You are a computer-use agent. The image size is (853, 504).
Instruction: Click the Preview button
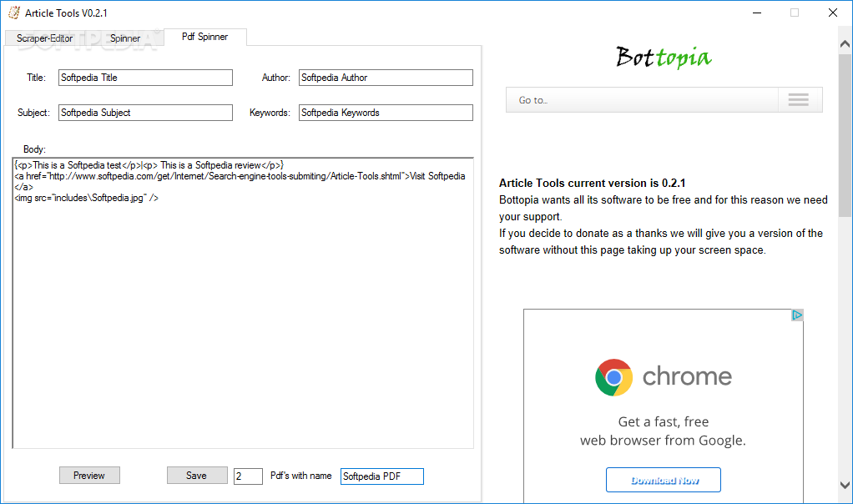click(89, 475)
